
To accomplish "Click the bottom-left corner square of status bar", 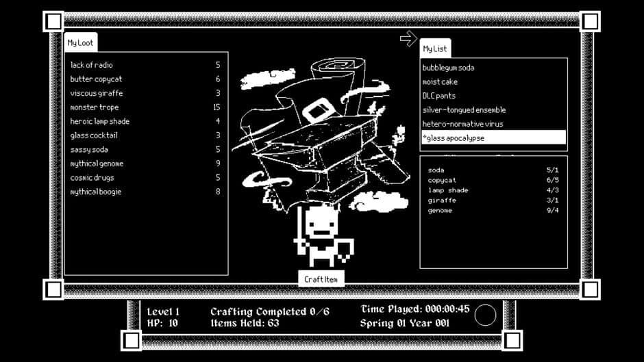I will pyautogui.click(x=132, y=340).
